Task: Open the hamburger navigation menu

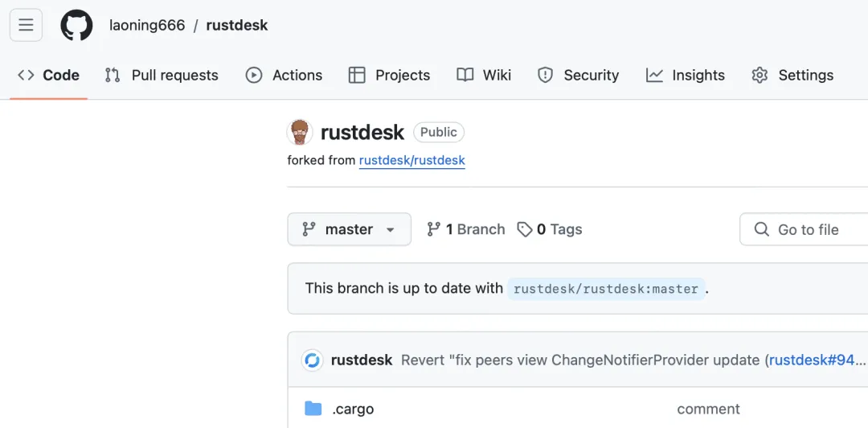Action: (26, 25)
